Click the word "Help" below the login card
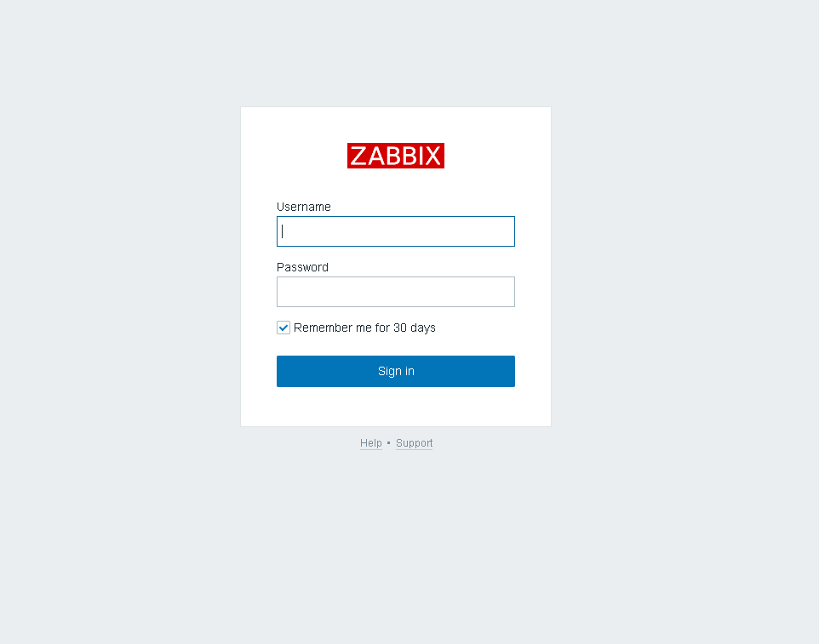This screenshot has height=644, width=819. tap(371, 443)
